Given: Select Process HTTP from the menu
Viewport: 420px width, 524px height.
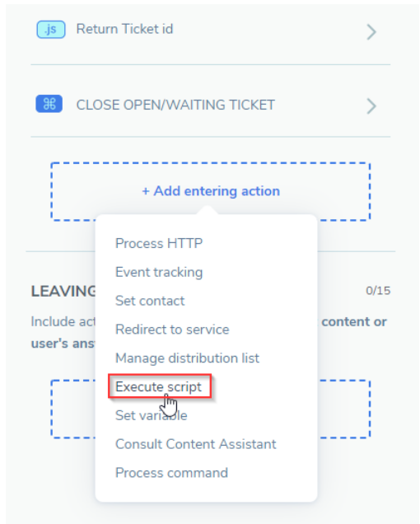Looking at the screenshot, I should 159,243.
